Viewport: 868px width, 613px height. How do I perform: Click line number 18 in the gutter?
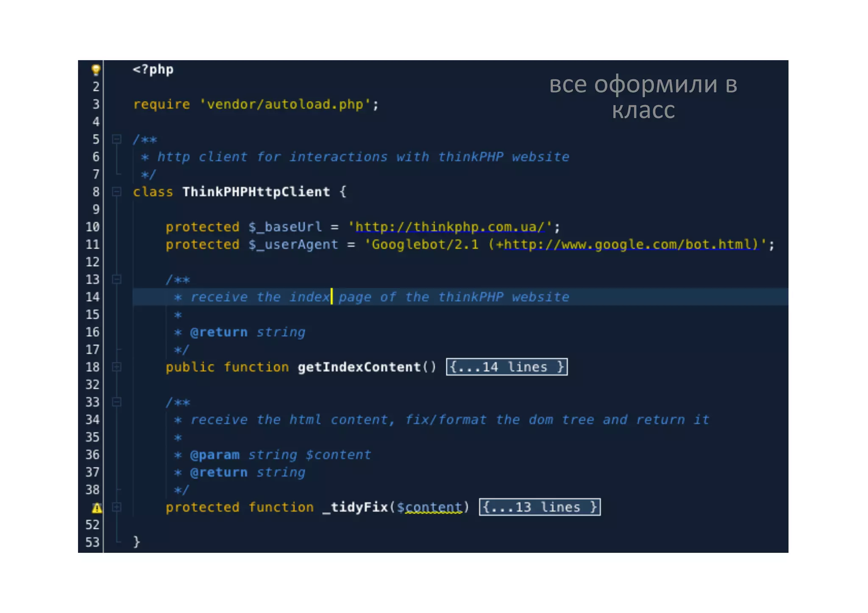click(92, 367)
